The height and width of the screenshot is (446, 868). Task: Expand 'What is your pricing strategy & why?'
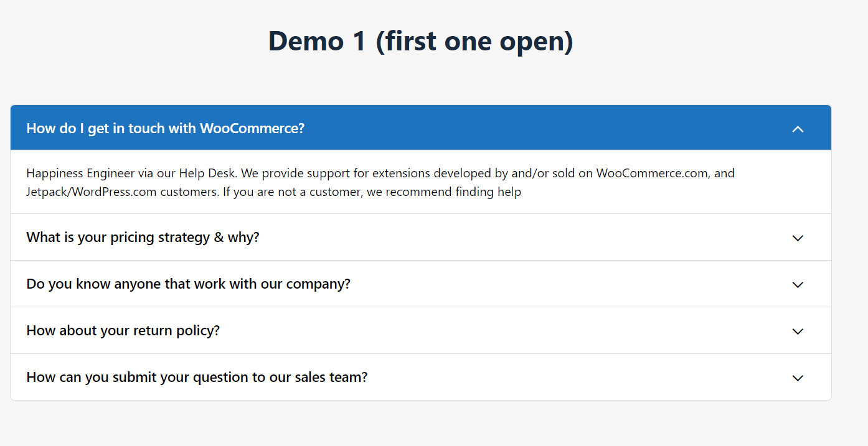coord(421,237)
